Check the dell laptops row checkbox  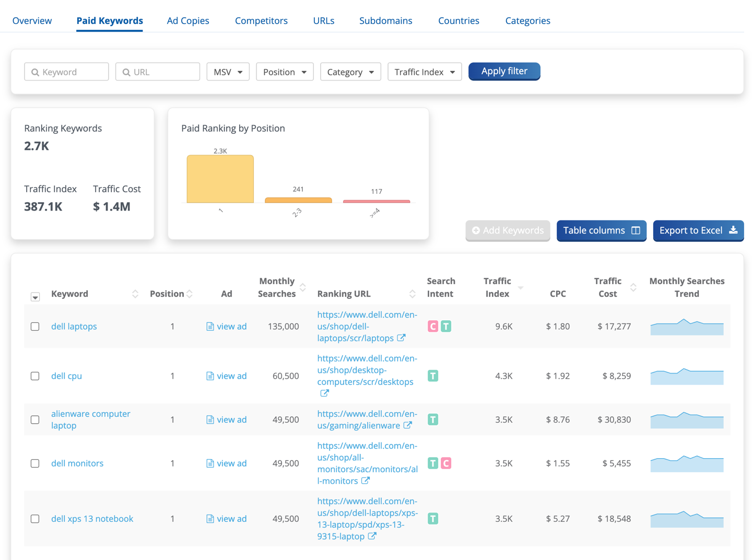35,326
